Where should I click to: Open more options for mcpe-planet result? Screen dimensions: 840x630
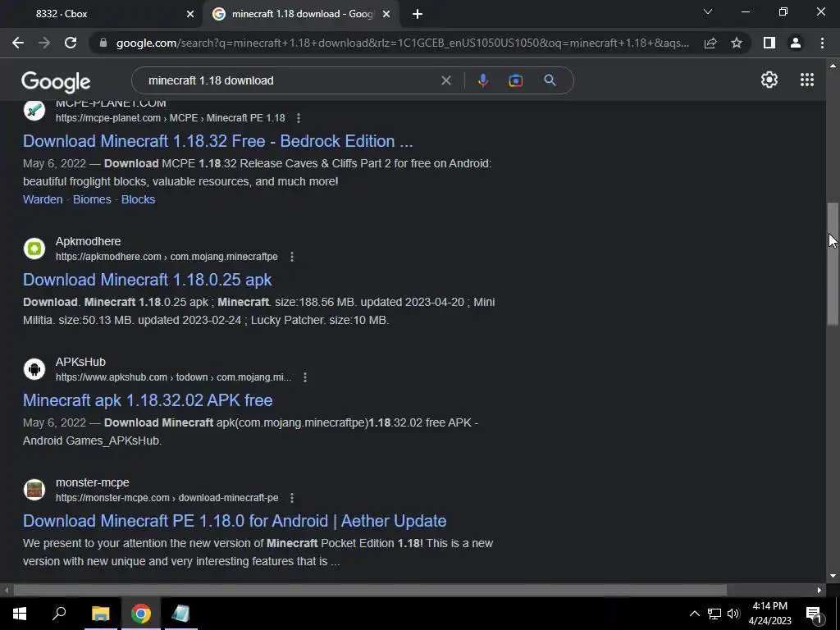pyautogui.click(x=299, y=118)
